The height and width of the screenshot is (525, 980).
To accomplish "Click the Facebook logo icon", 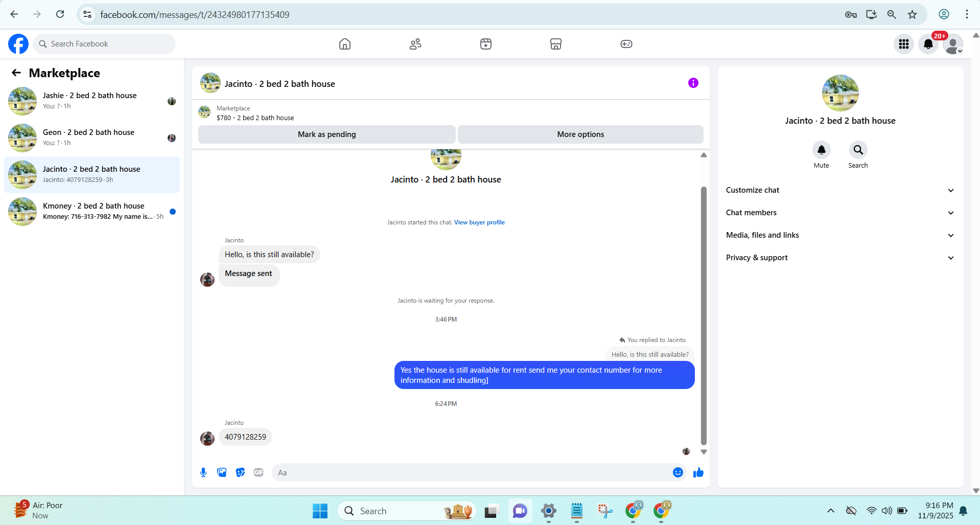I will pyautogui.click(x=18, y=44).
